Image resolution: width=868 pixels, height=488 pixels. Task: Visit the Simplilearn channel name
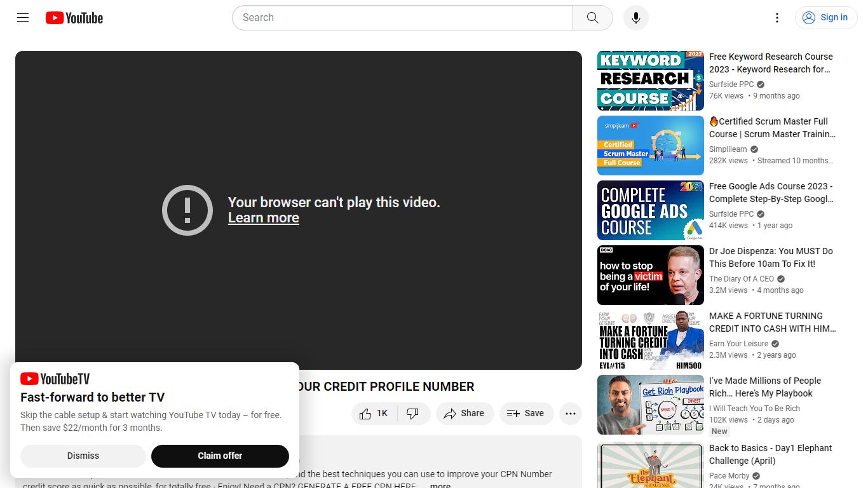coord(728,149)
